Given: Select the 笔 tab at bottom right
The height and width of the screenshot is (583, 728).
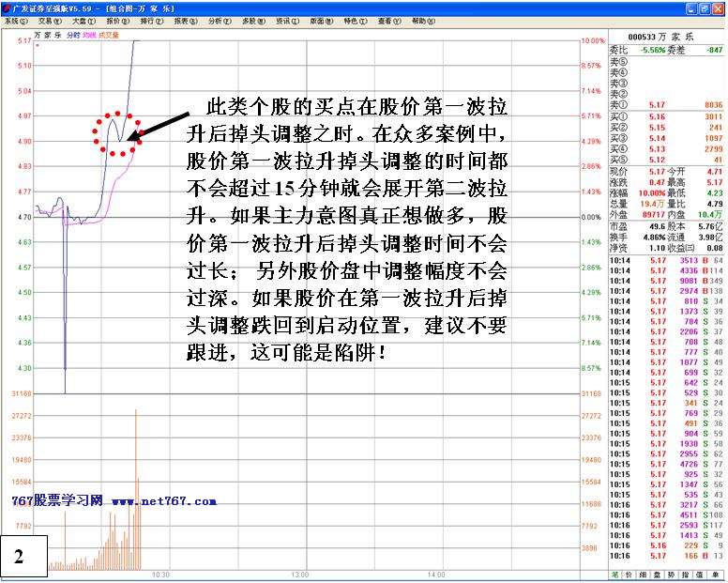Looking at the screenshot, I should pos(614,575).
